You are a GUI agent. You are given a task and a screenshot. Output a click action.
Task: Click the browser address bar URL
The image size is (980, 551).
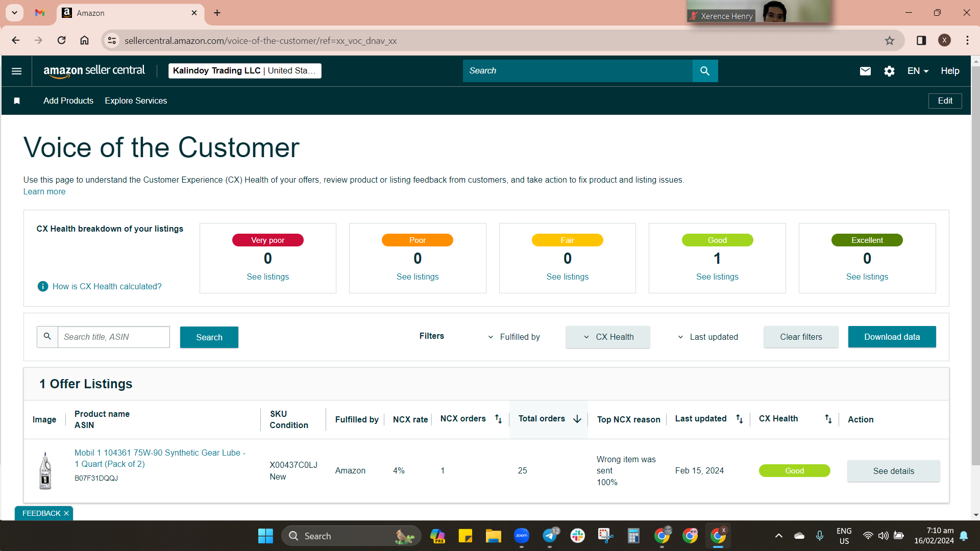(x=261, y=41)
